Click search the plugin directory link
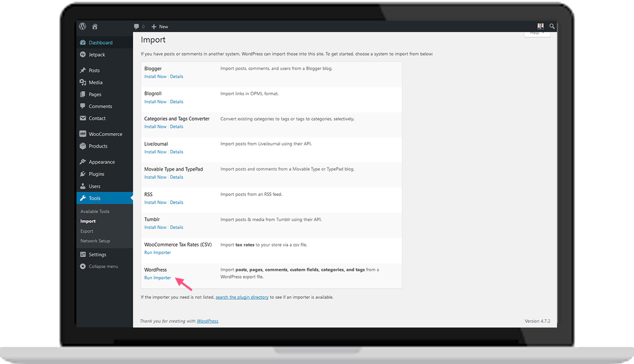Viewport: 634px width, 364px height. point(242,297)
